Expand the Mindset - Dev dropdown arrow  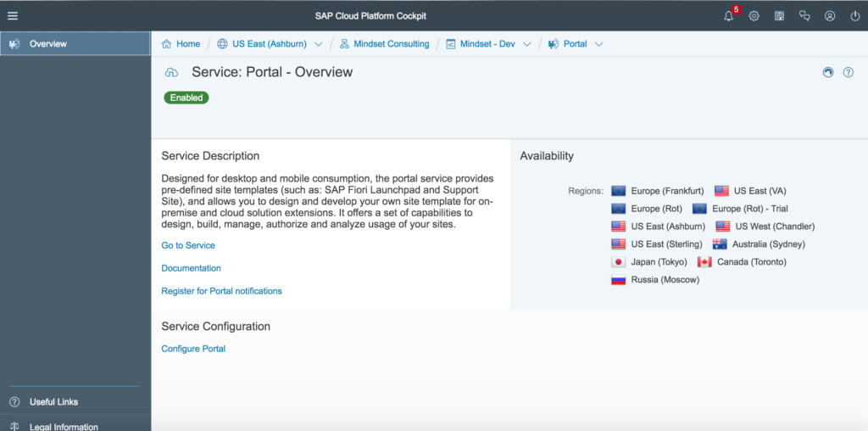pyautogui.click(x=527, y=44)
